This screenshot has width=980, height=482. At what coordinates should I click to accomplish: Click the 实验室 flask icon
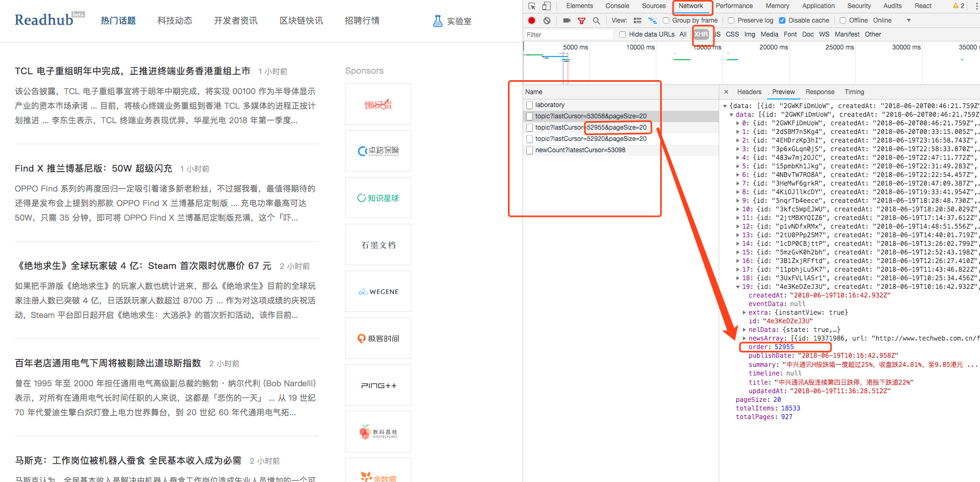tap(438, 21)
